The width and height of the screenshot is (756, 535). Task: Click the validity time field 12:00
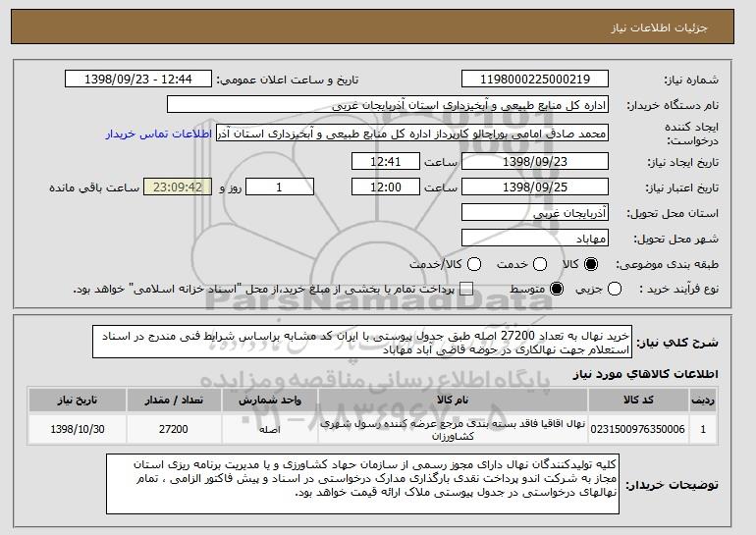(386, 187)
